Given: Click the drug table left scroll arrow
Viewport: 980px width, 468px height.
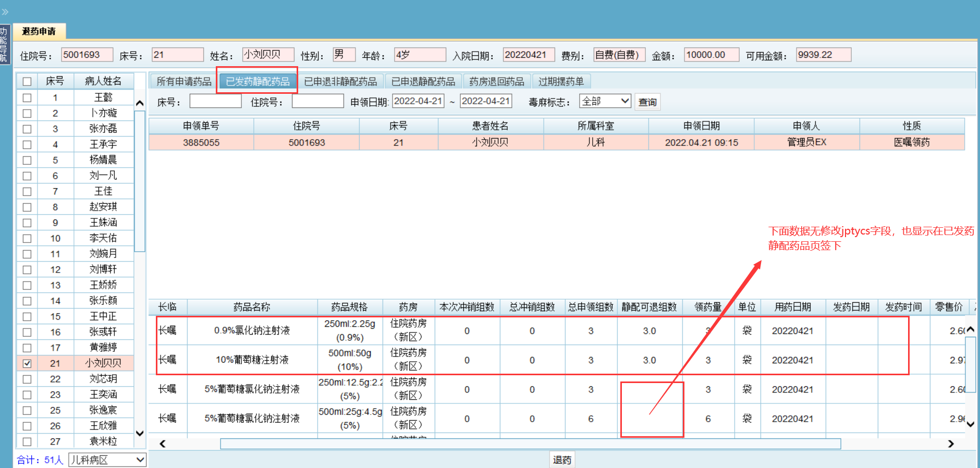Looking at the screenshot, I should click(163, 444).
